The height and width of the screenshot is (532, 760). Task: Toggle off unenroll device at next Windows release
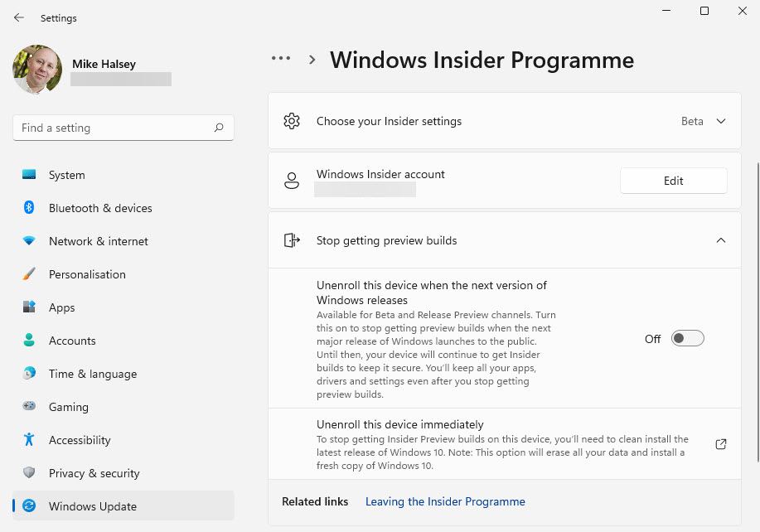pyautogui.click(x=688, y=338)
